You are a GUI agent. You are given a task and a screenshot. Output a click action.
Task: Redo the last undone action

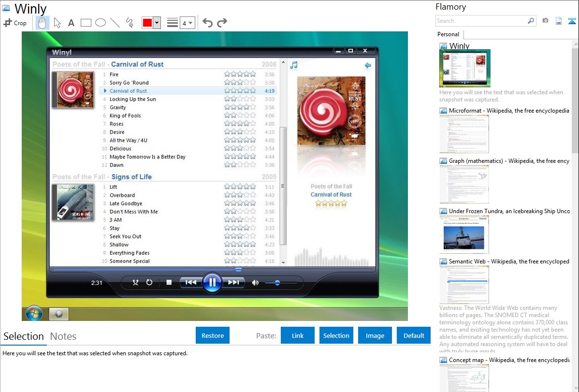pyautogui.click(x=222, y=23)
